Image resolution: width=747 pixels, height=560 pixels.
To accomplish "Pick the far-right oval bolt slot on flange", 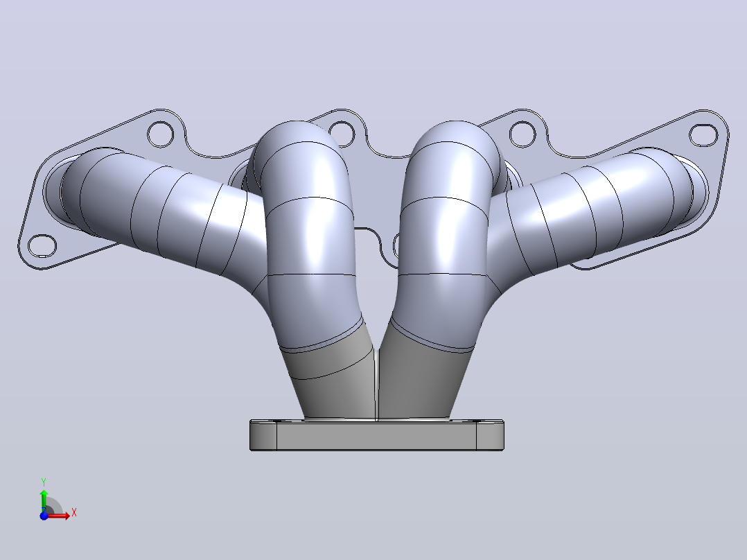I will [703, 135].
